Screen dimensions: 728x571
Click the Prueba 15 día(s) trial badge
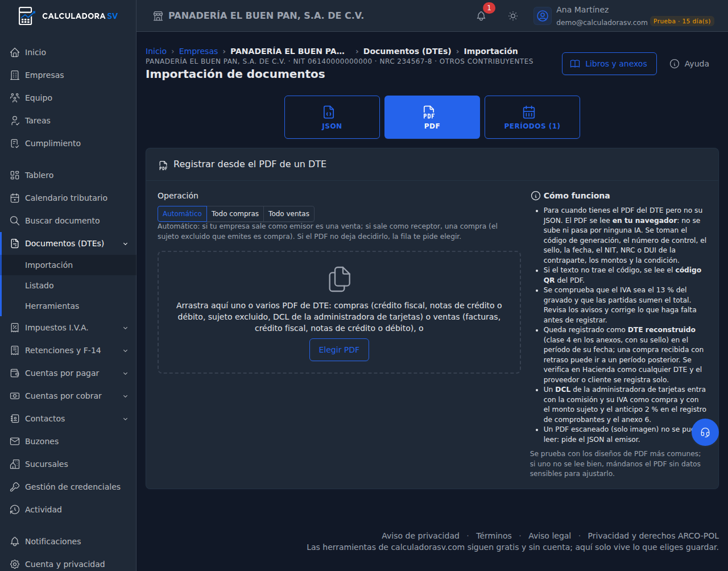682,21
